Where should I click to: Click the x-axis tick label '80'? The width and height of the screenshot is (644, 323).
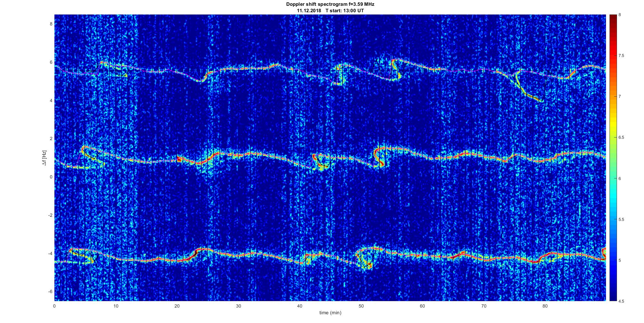pos(545,306)
